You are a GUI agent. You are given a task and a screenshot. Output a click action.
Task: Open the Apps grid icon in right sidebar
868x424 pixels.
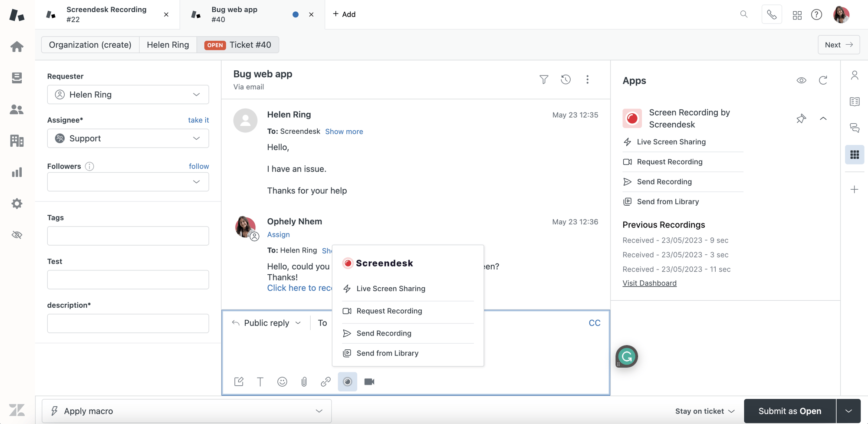coord(855,154)
